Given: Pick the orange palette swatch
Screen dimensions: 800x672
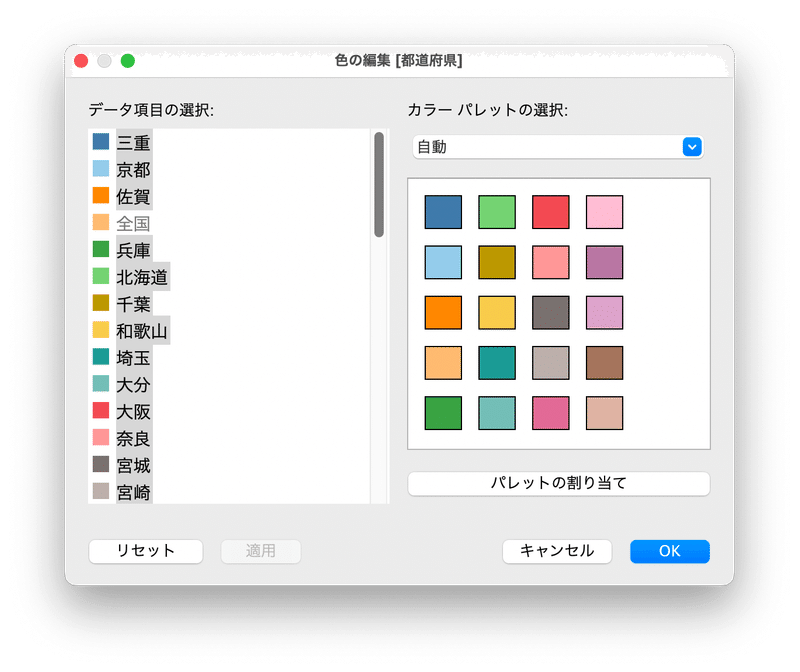Looking at the screenshot, I should click(443, 312).
